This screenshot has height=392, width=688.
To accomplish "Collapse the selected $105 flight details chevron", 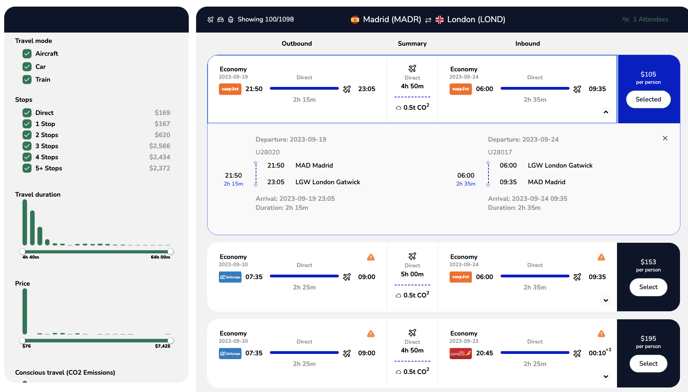I will [x=606, y=112].
